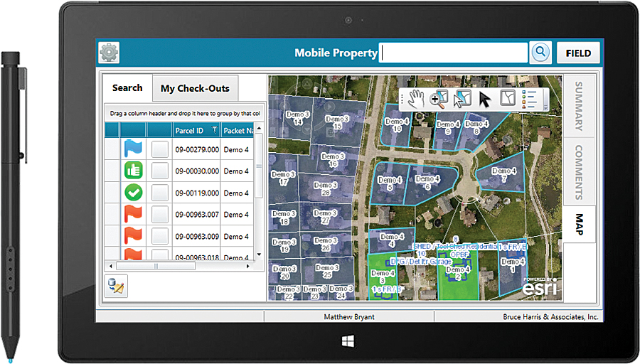Expand the map toolbar overflow arrow
Screen dimensions: 640x364
tap(545, 107)
